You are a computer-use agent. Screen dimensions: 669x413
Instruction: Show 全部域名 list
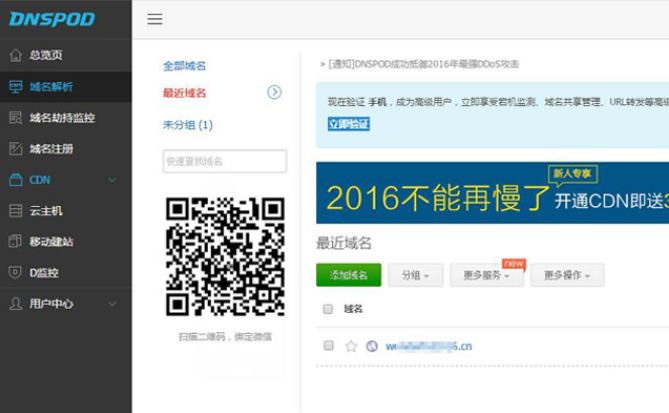(x=184, y=66)
